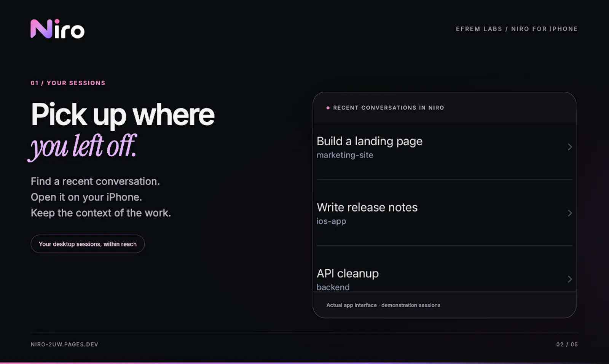Click the backend project label
This screenshot has width=609, height=364.
[333, 287]
